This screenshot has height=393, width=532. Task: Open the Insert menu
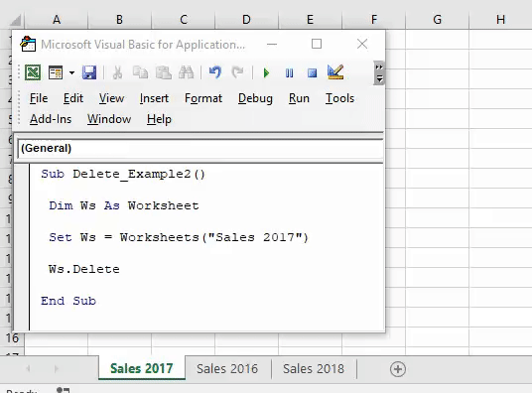tap(154, 98)
